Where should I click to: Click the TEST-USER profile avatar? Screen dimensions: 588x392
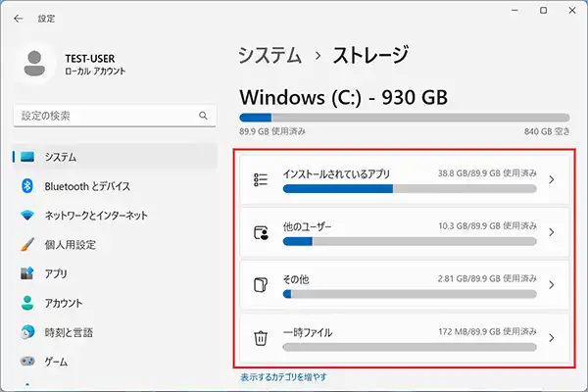[x=34, y=64]
